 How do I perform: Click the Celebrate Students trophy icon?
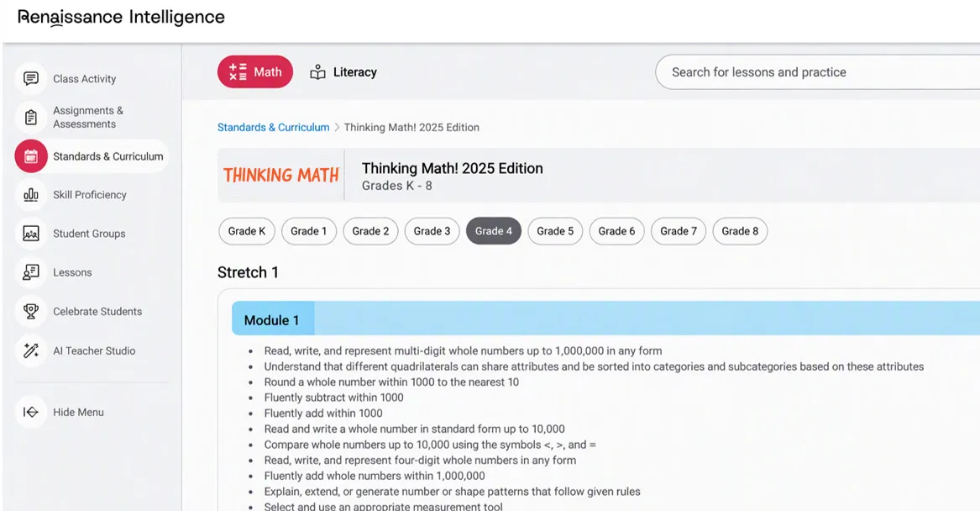30,312
